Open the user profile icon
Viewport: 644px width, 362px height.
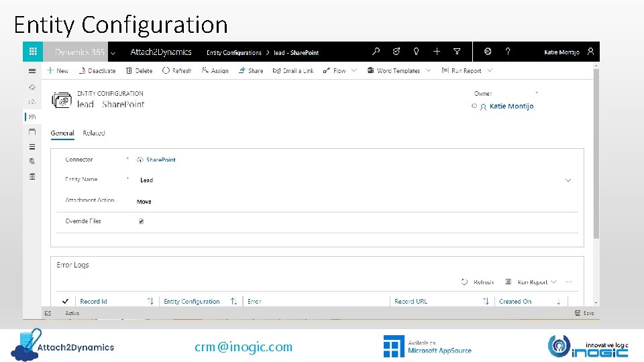[x=590, y=52]
